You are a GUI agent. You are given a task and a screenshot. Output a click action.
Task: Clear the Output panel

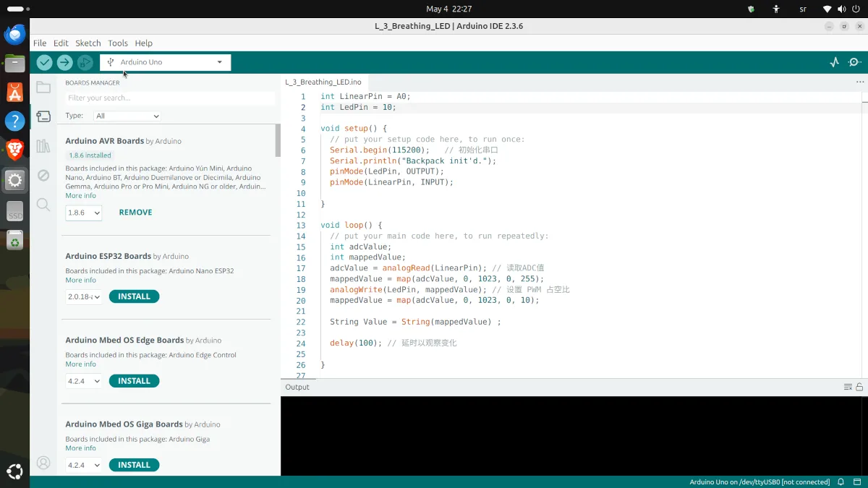(x=848, y=387)
